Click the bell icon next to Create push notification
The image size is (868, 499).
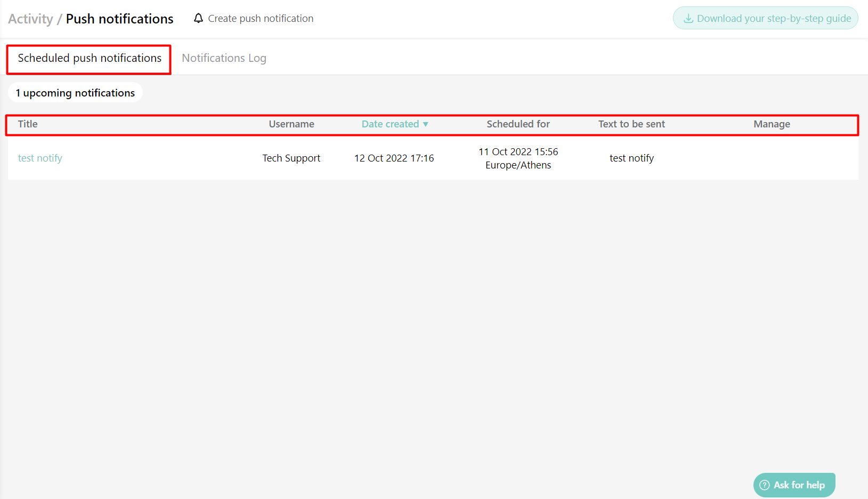tap(198, 18)
